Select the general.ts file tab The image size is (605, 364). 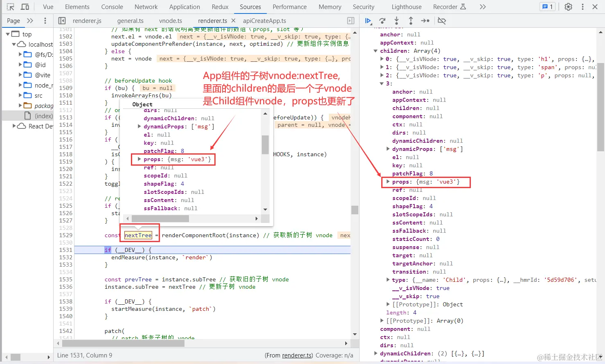tap(130, 21)
